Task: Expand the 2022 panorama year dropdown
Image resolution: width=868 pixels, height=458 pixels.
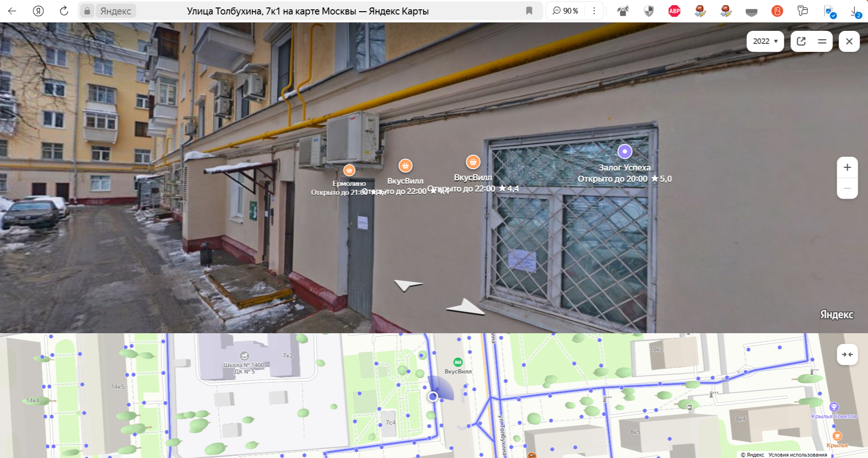Action: 765,41
